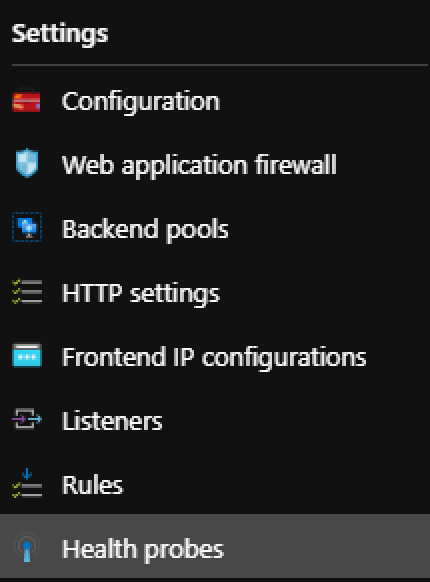Click the Frontend IP configurations window icon
This screenshot has width=430, height=582.
tap(27, 355)
